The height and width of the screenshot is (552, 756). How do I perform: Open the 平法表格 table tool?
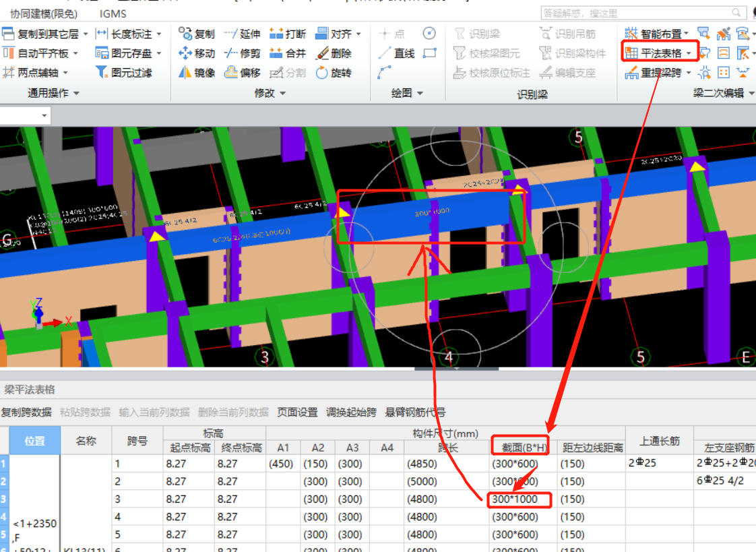654,53
